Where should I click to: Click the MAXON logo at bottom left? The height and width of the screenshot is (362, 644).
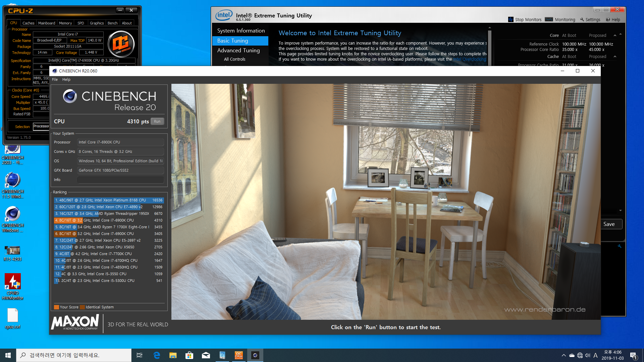click(75, 322)
